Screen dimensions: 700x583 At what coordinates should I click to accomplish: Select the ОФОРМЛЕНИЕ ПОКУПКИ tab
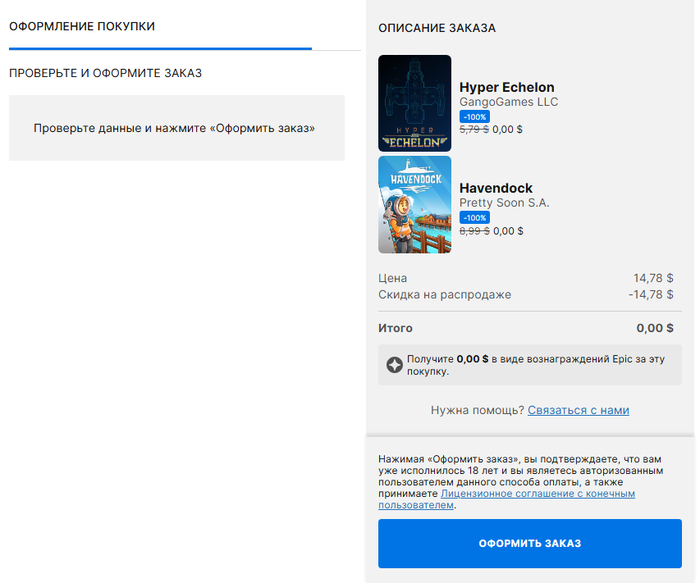pyautogui.click(x=82, y=26)
